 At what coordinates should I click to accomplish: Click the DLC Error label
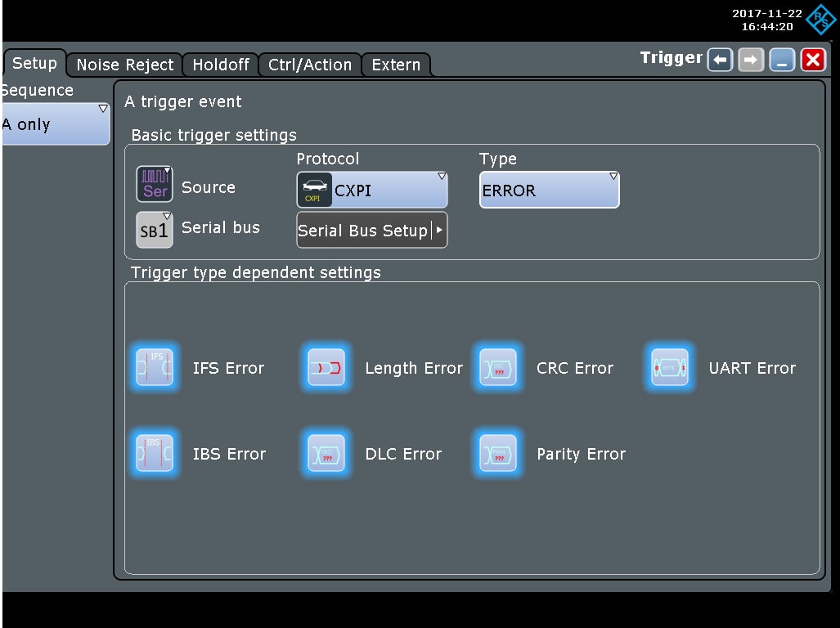(x=403, y=454)
